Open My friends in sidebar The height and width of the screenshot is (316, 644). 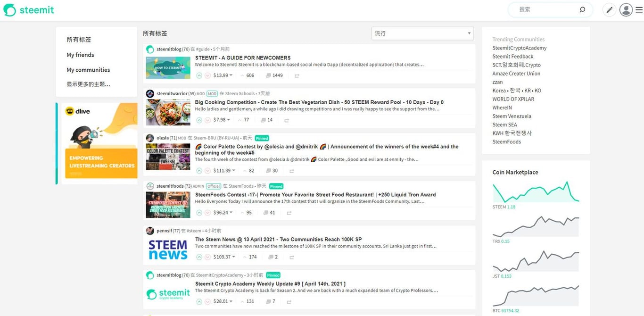tap(80, 55)
